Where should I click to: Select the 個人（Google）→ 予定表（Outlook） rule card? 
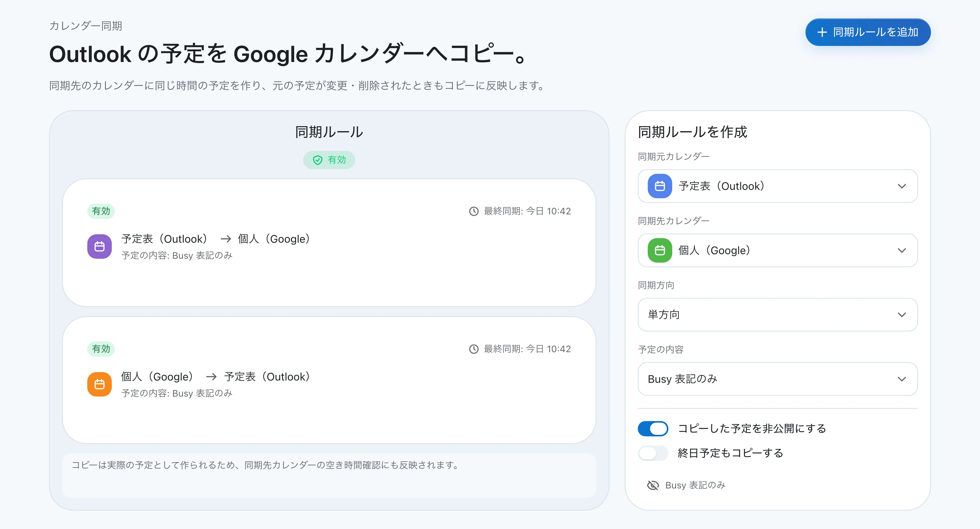[329, 380]
